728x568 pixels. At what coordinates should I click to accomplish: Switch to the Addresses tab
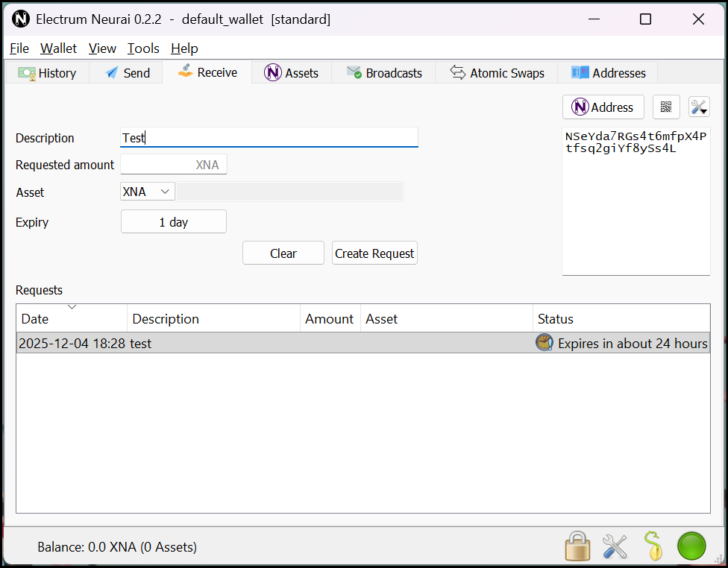(608, 72)
